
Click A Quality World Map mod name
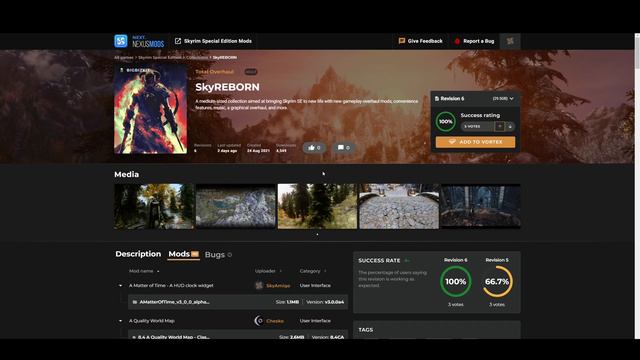click(x=151, y=321)
